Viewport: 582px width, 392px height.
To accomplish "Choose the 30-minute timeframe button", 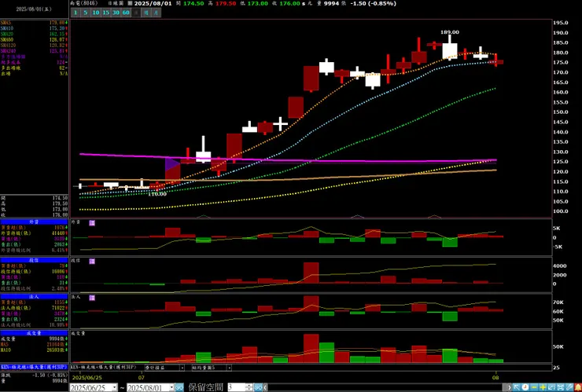I will pyautogui.click(x=116, y=13).
